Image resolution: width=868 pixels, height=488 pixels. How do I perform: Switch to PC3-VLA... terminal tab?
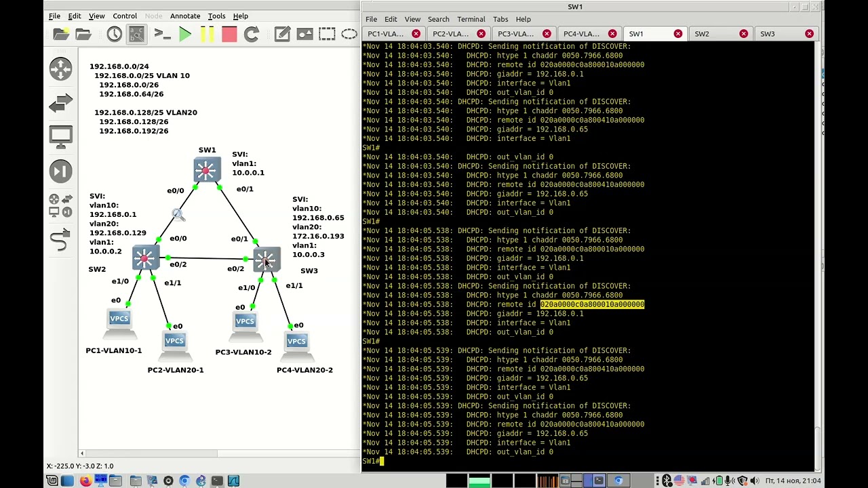pos(516,34)
